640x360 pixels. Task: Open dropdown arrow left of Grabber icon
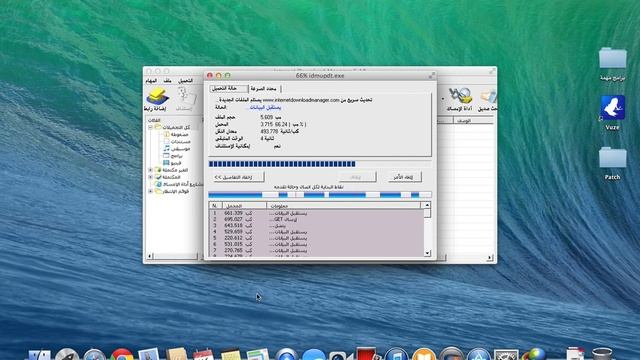click(x=442, y=99)
